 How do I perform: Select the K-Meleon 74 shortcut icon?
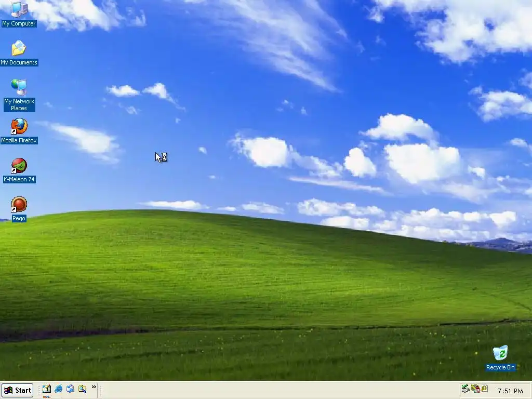(x=19, y=166)
